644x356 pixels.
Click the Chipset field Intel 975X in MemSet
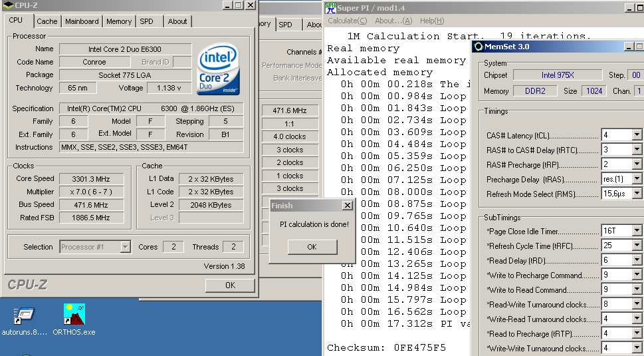558,75
